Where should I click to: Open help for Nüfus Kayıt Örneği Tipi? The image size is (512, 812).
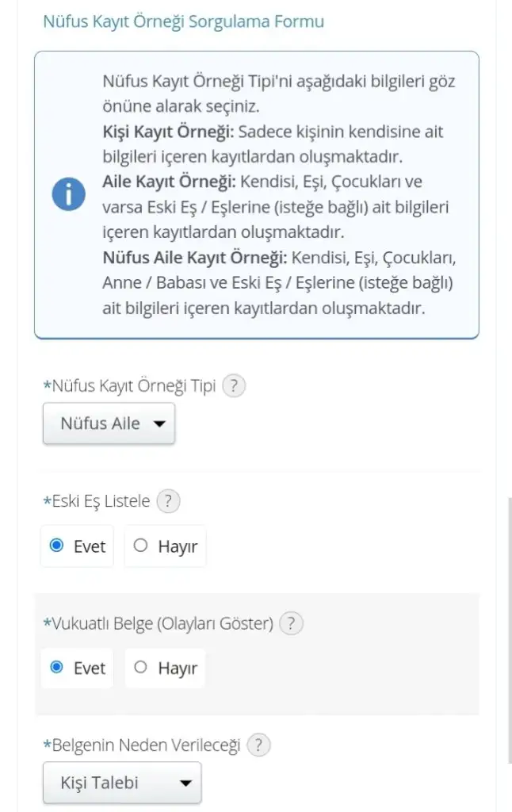click(x=234, y=386)
